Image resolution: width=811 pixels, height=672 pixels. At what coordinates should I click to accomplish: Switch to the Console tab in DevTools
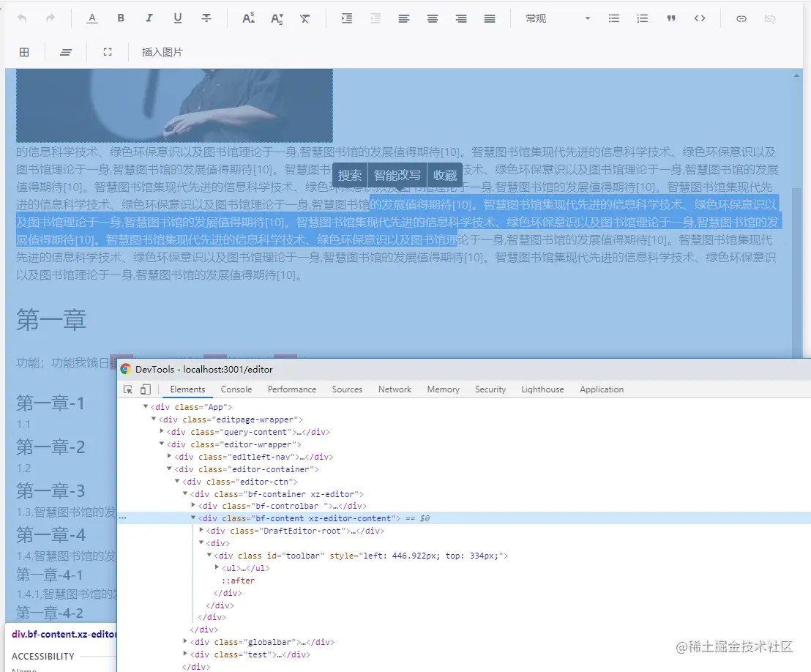click(236, 389)
